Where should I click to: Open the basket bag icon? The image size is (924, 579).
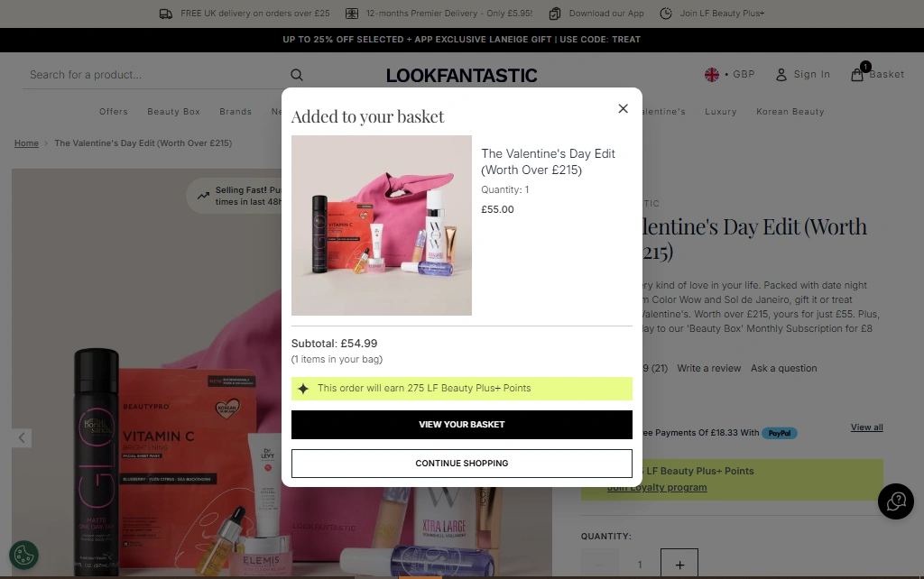[857, 75]
